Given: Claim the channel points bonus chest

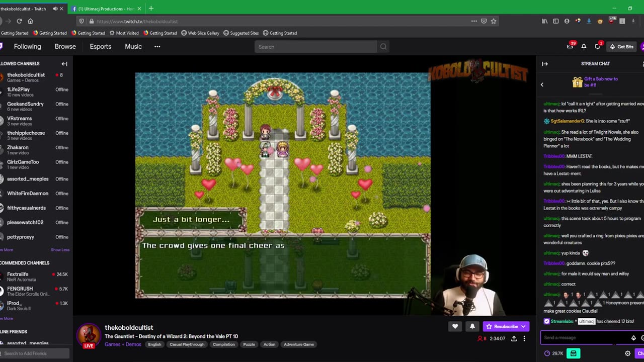Looking at the screenshot, I should (573, 353).
